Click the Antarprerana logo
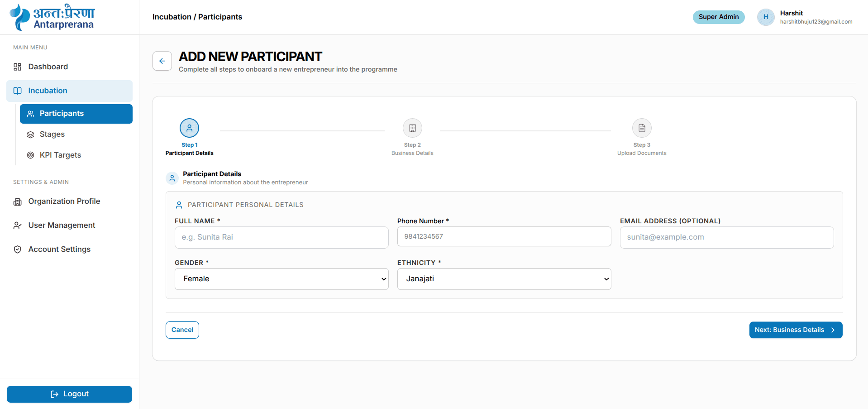Screen dimensions: 868x409 (52, 17)
